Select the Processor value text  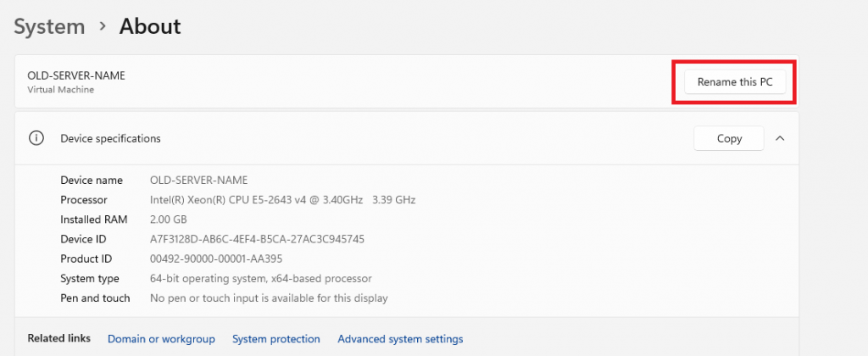pyautogui.click(x=283, y=200)
